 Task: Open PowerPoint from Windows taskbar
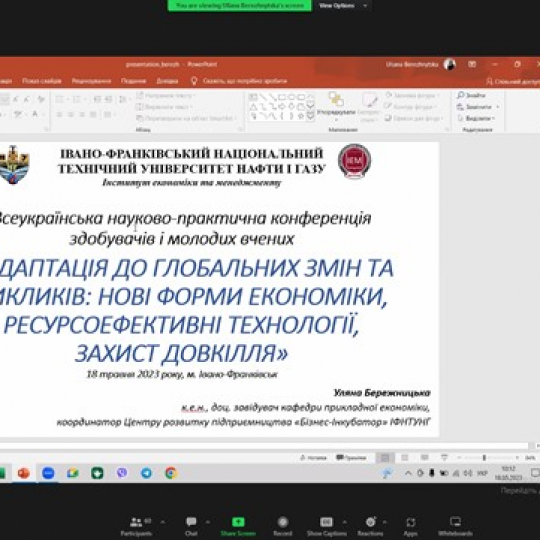click(x=23, y=473)
